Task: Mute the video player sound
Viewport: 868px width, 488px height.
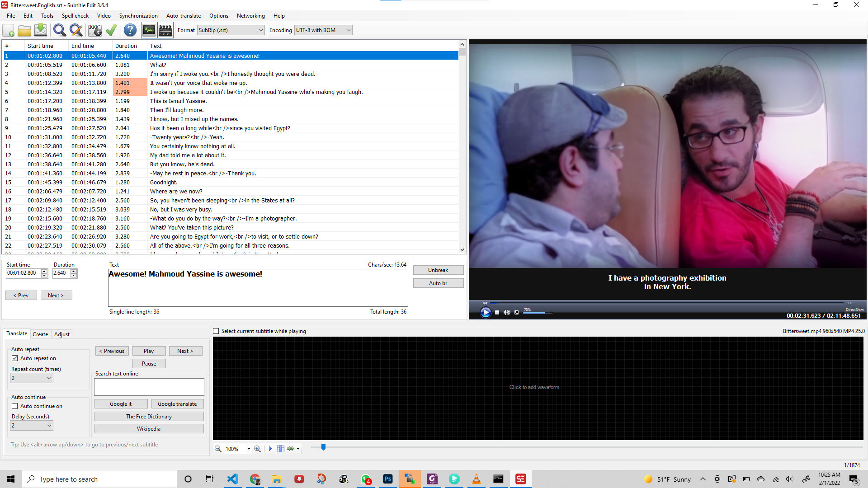Action: [x=507, y=312]
